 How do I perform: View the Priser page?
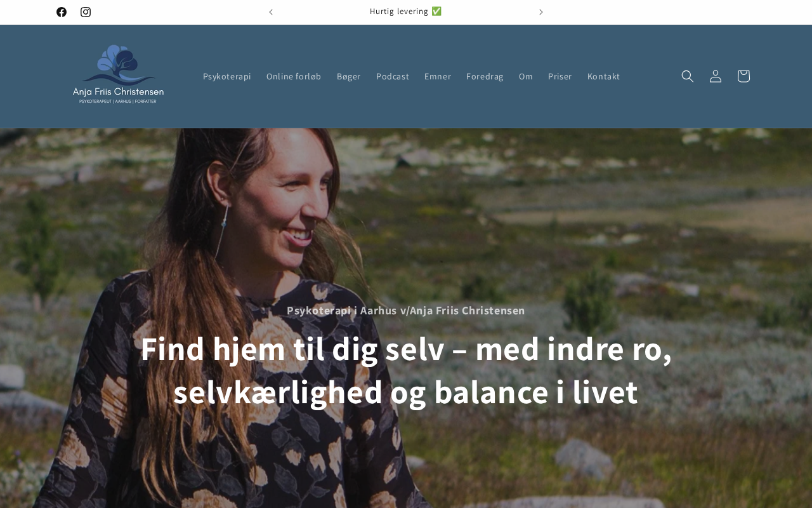560,76
